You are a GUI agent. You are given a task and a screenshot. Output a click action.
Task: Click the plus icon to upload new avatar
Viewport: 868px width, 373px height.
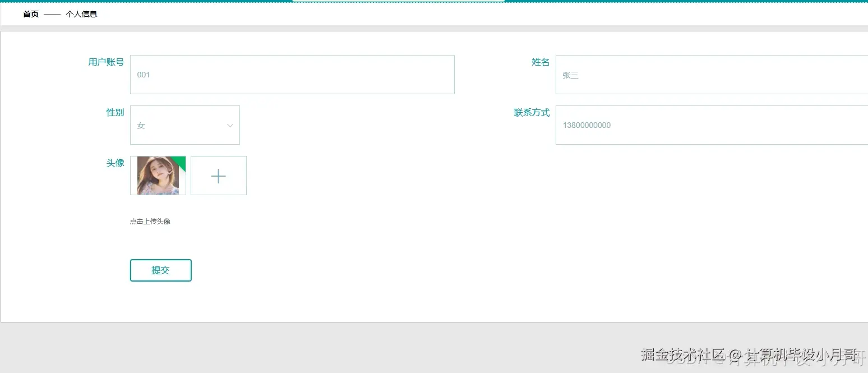(218, 176)
